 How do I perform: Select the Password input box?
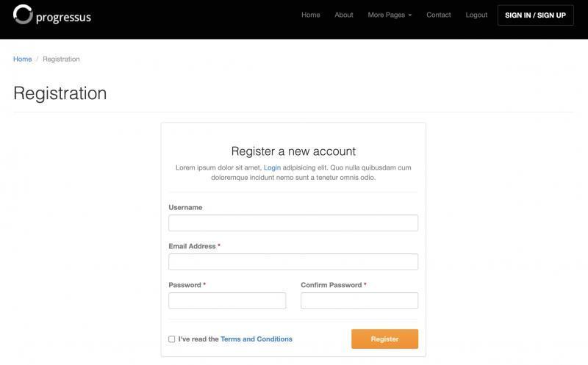point(227,301)
